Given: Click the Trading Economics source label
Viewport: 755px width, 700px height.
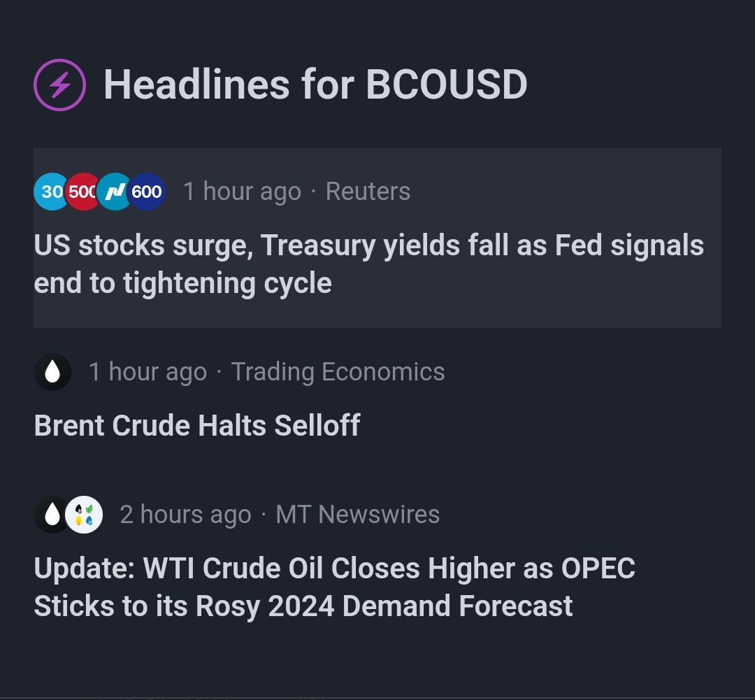Looking at the screenshot, I should click(x=338, y=371).
